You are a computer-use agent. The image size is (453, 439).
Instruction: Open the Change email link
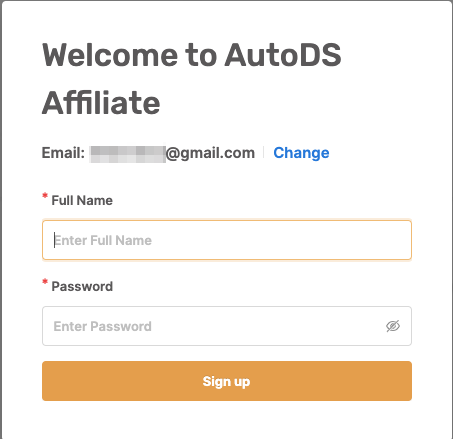[301, 153]
